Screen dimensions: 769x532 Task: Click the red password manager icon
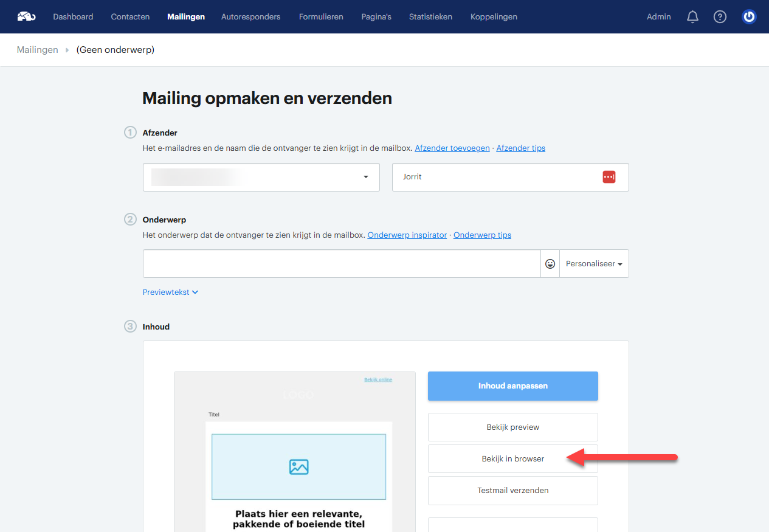pyautogui.click(x=609, y=177)
